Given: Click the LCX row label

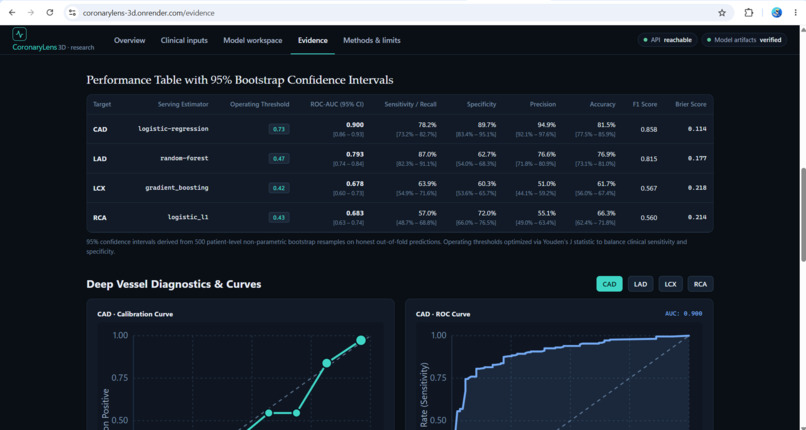Looking at the screenshot, I should point(99,188).
